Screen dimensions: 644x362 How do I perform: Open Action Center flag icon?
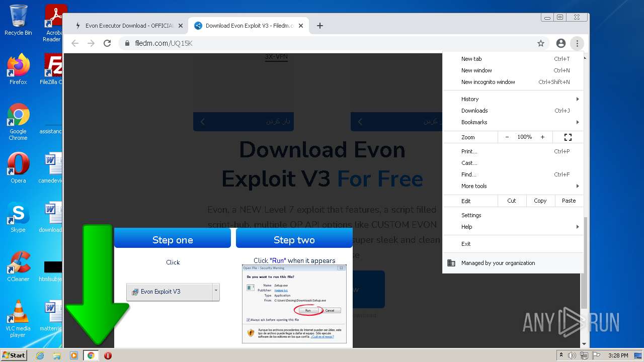[596, 355]
